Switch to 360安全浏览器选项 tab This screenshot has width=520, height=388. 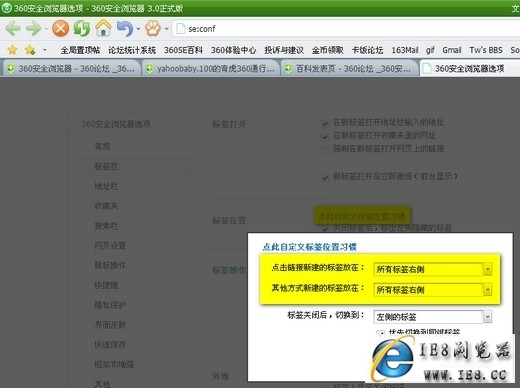tap(470, 68)
